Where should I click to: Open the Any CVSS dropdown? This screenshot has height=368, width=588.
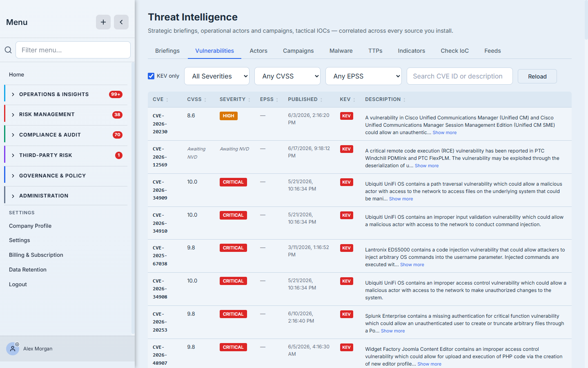(x=287, y=76)
